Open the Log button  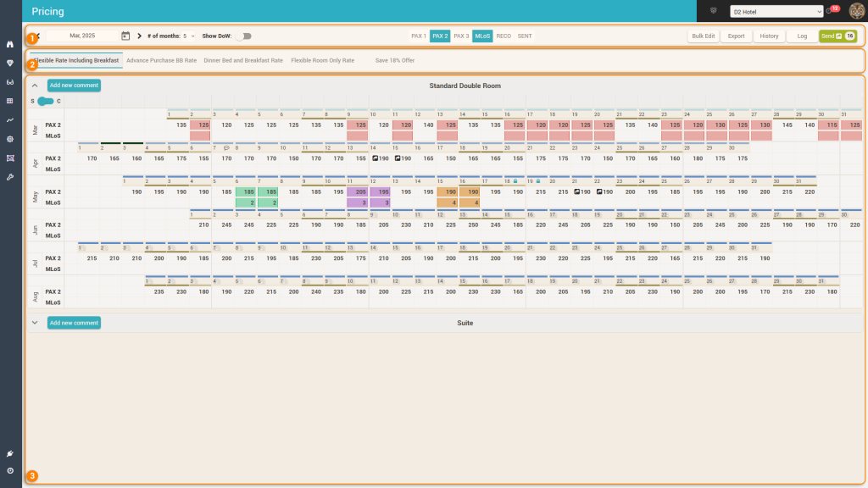(802, 36)
